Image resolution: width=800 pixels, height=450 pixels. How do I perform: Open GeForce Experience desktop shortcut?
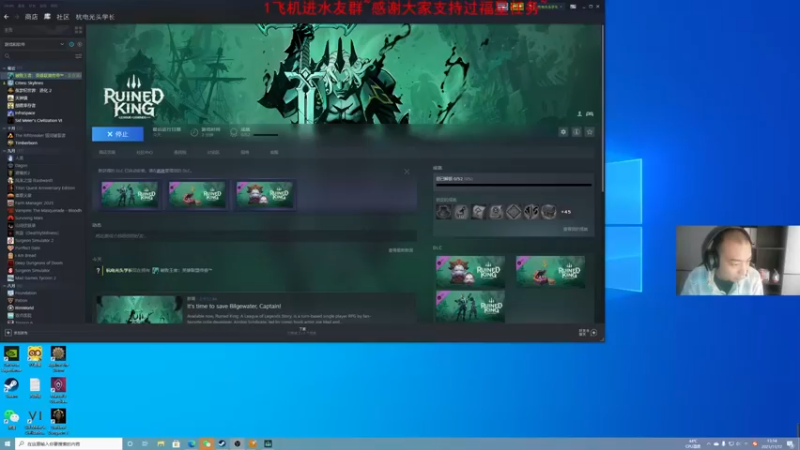11,359
